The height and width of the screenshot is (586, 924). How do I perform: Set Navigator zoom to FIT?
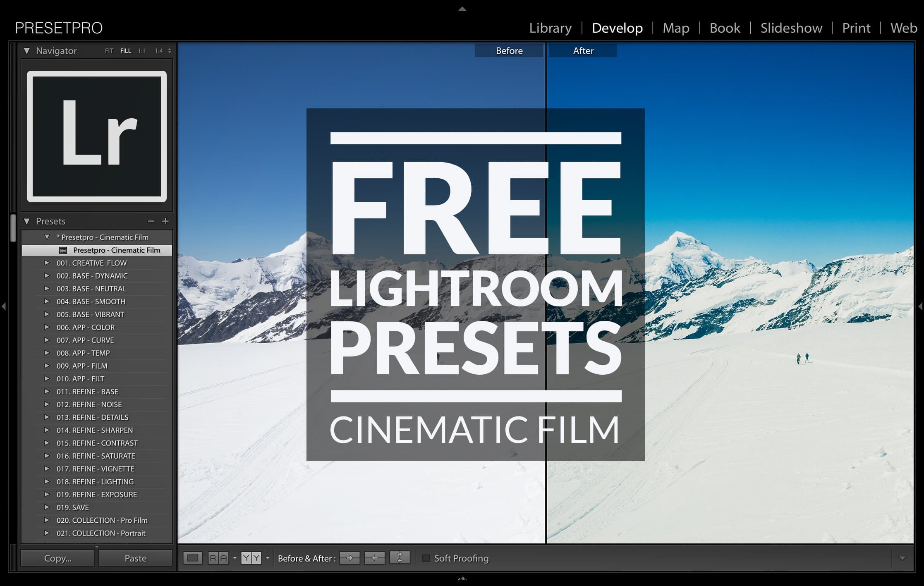(x=109, y=51)
